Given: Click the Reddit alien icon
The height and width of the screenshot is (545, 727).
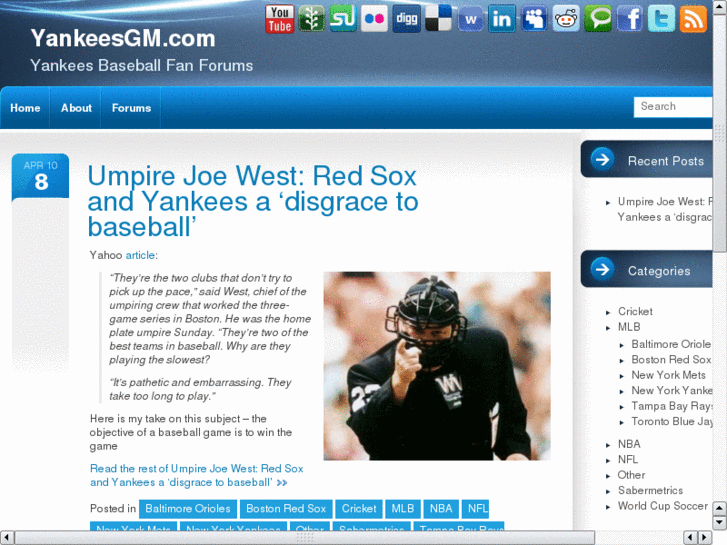Looking at the screenshot, I should pos(566,19).
